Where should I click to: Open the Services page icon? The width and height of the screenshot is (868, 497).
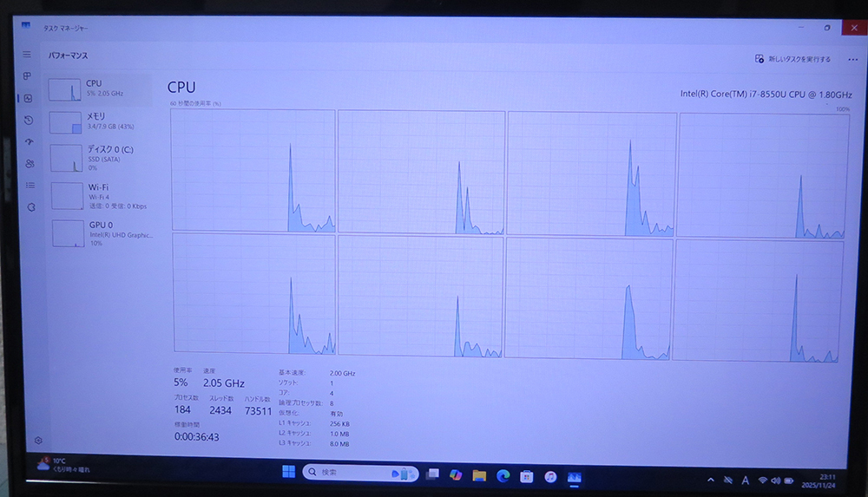coord(31,207)
